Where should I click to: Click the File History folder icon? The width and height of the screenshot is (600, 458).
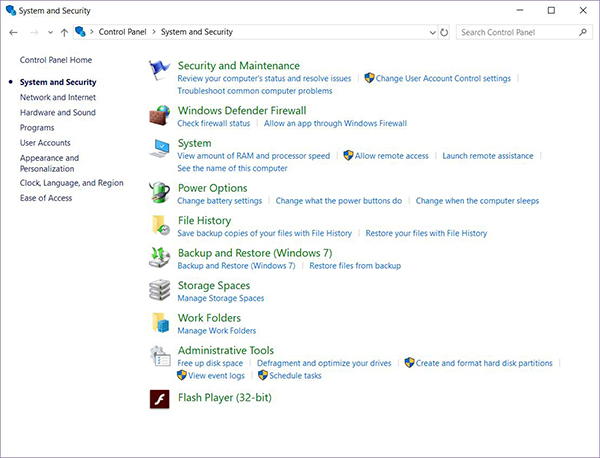160,226
